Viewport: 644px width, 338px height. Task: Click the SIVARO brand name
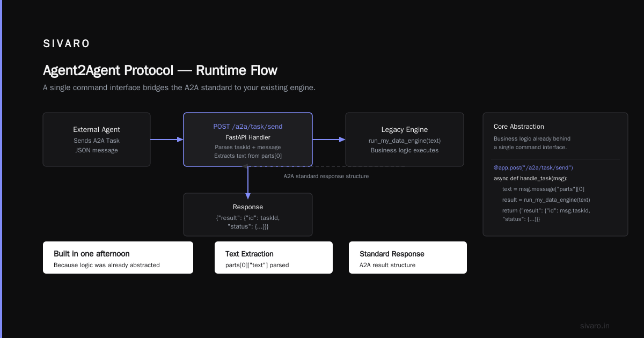click(67, 44)
